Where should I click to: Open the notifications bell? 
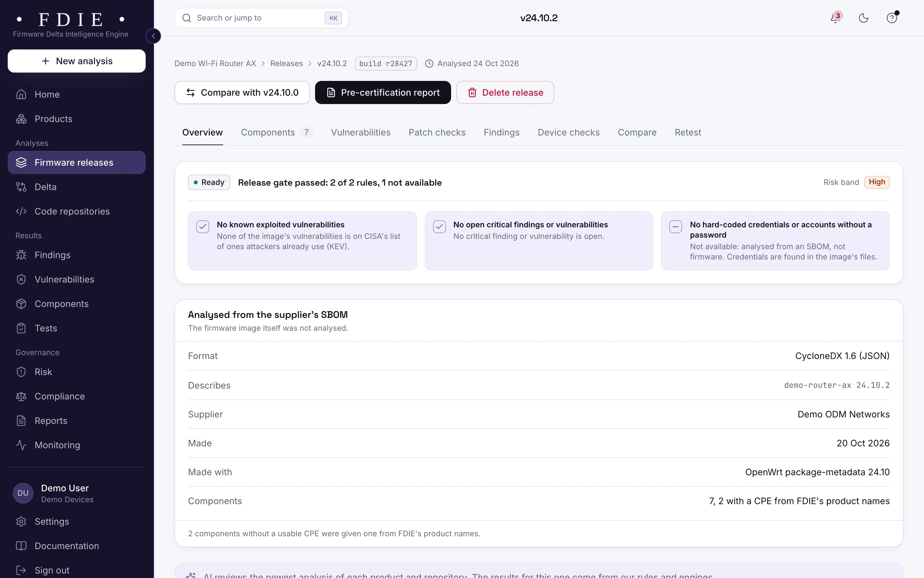[x=835, y=18]
